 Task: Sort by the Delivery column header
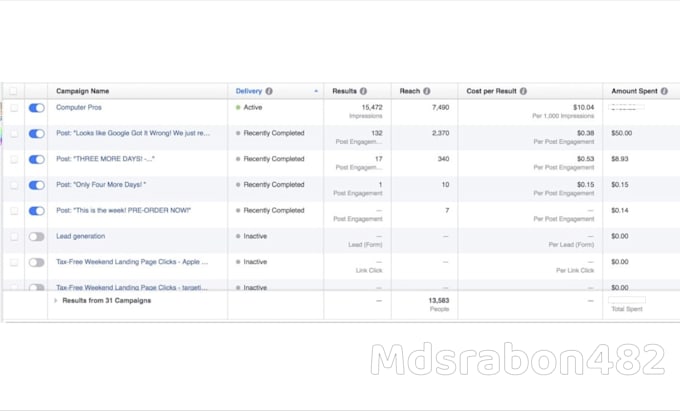pyautogui.click(x=249, y=91)
